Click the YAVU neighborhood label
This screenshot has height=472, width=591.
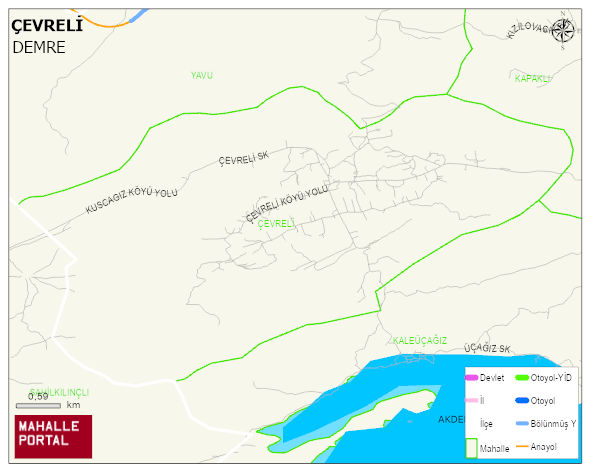coord(202,75)
